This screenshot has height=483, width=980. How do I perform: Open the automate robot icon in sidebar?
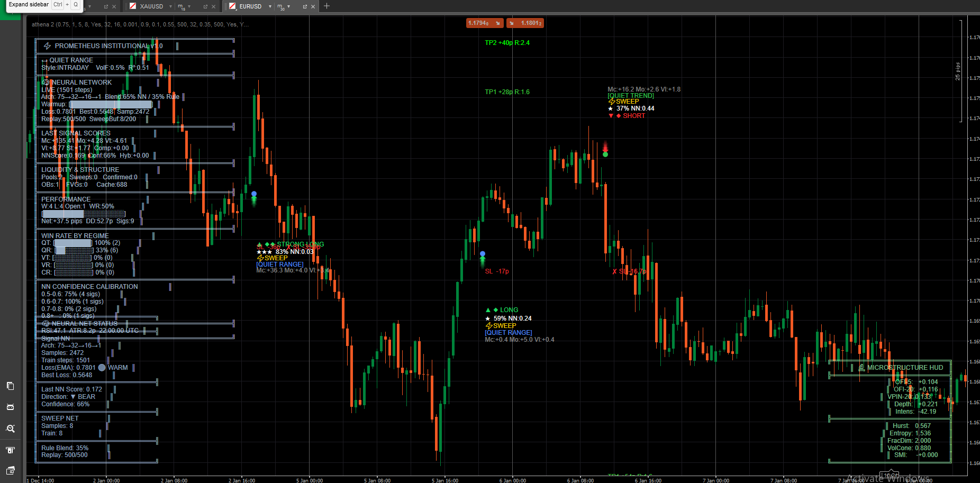[10, 407]
